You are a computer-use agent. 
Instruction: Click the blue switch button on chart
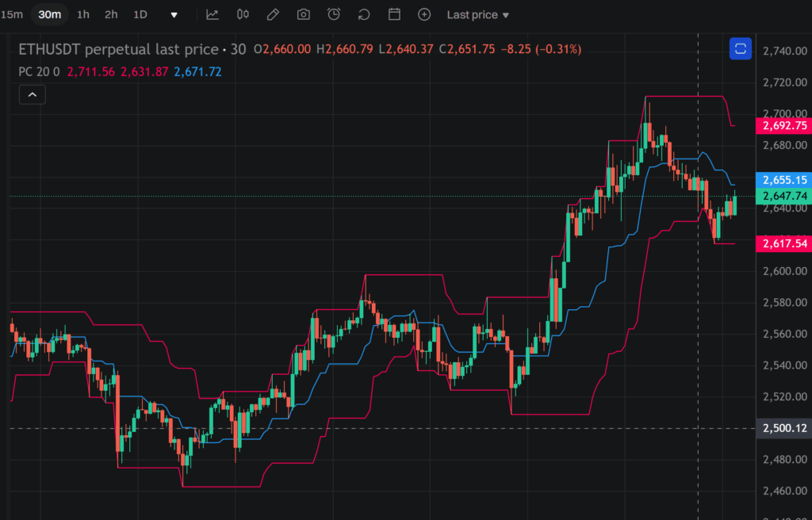click(x=740, y=49)
